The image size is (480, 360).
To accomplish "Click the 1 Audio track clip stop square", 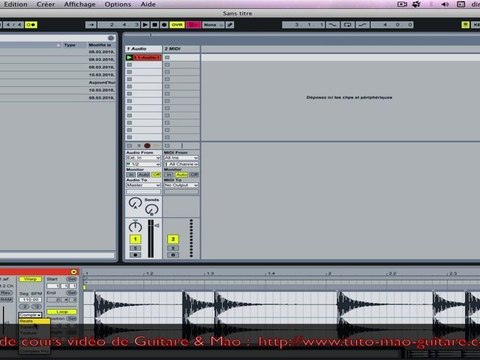I will coord(129,146).
